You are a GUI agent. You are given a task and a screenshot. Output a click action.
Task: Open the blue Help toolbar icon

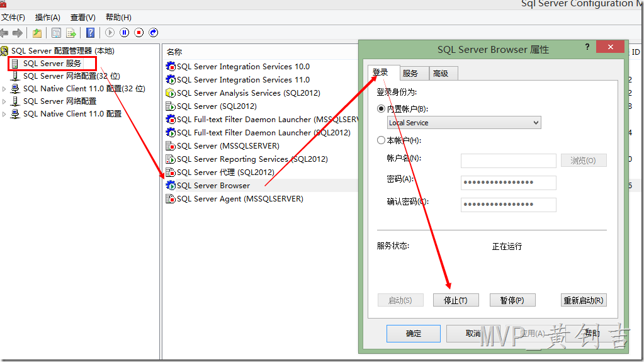point(91,33)
